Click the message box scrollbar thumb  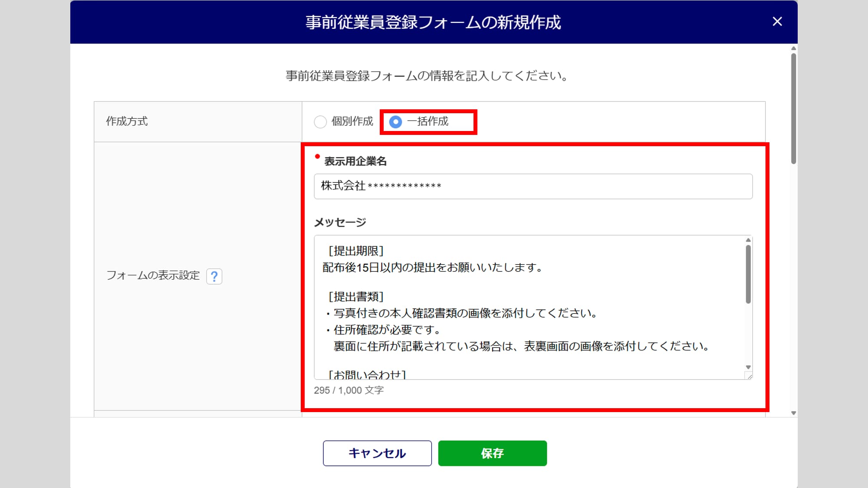tap(748, 274)
